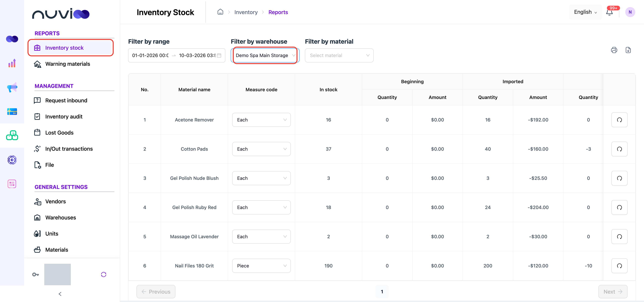Open Lost Goods page
This screenshot has height=302, width=644.
click(x=59, y=133)
